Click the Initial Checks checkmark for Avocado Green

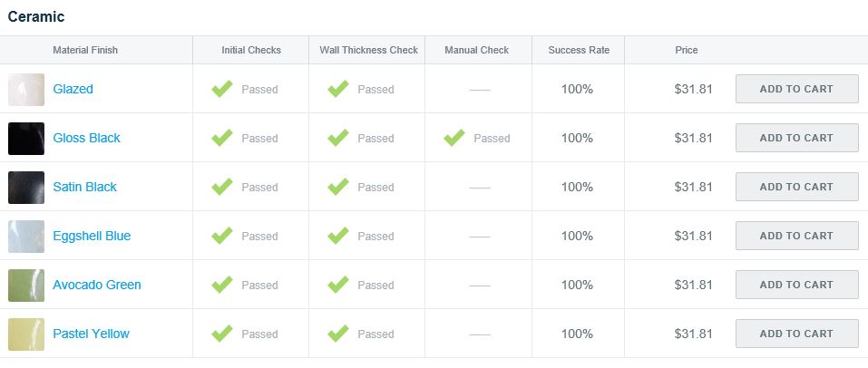coord(222,285)
